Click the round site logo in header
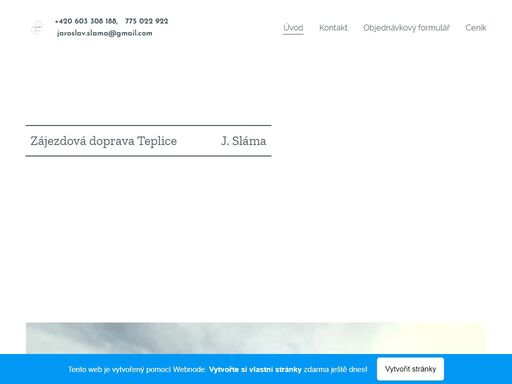Image resolution: width=512 pixels, height=384 pixels. tap(37, 28)
